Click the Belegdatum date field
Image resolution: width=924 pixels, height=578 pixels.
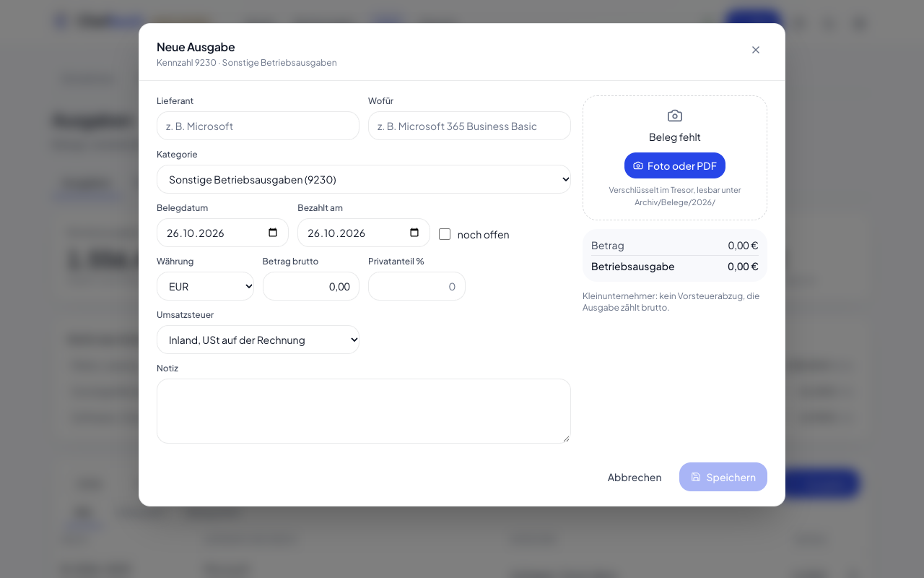click(x=222, y=233)
